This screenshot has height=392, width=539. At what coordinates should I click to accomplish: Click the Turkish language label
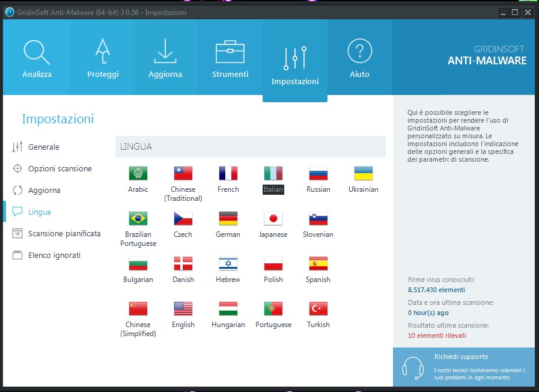(318, 325)
